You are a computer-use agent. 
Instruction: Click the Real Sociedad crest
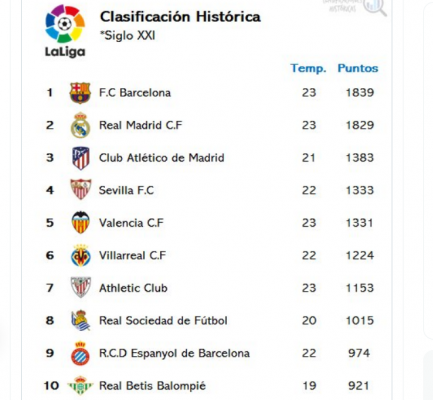pos(81,320)
